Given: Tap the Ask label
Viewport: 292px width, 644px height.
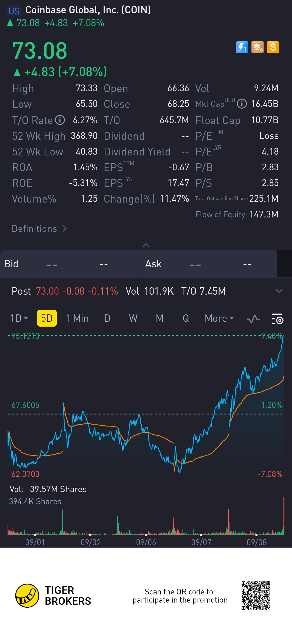Looking at the screenshot, I should click(153, 264).
